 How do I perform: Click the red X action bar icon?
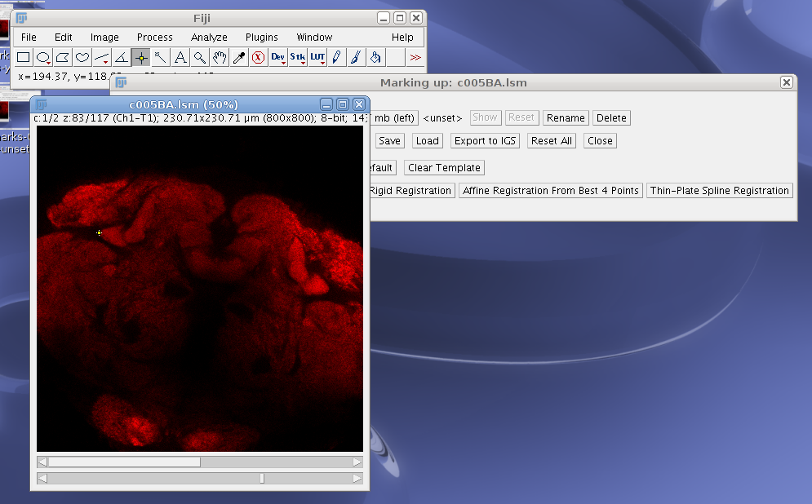pyautogui.click(x=259, y=57)
